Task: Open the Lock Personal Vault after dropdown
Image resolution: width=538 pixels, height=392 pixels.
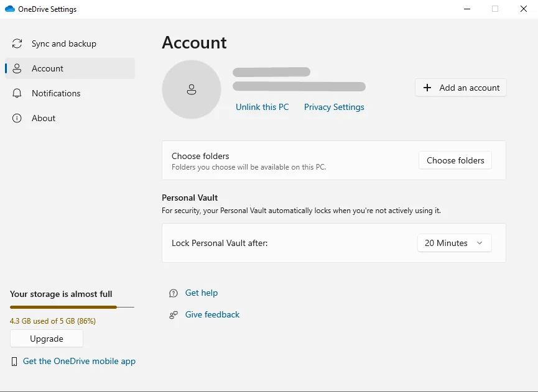Action: pos(455,243)
